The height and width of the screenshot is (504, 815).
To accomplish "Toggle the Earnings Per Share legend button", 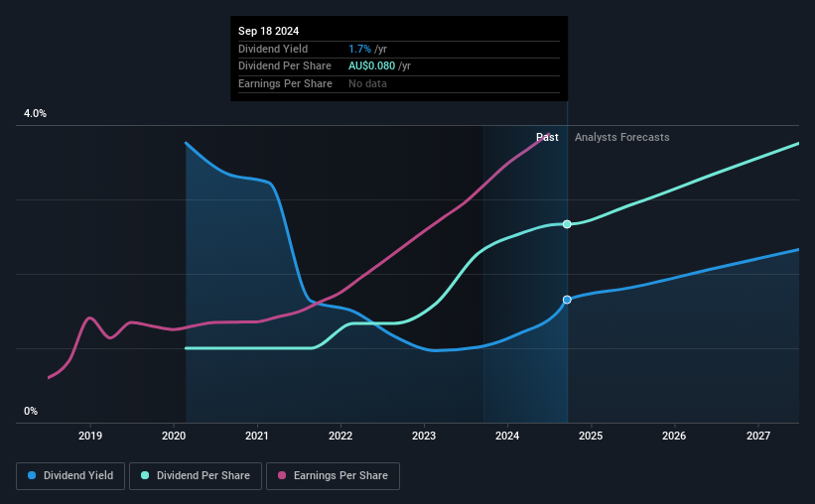I will point(333,476).
